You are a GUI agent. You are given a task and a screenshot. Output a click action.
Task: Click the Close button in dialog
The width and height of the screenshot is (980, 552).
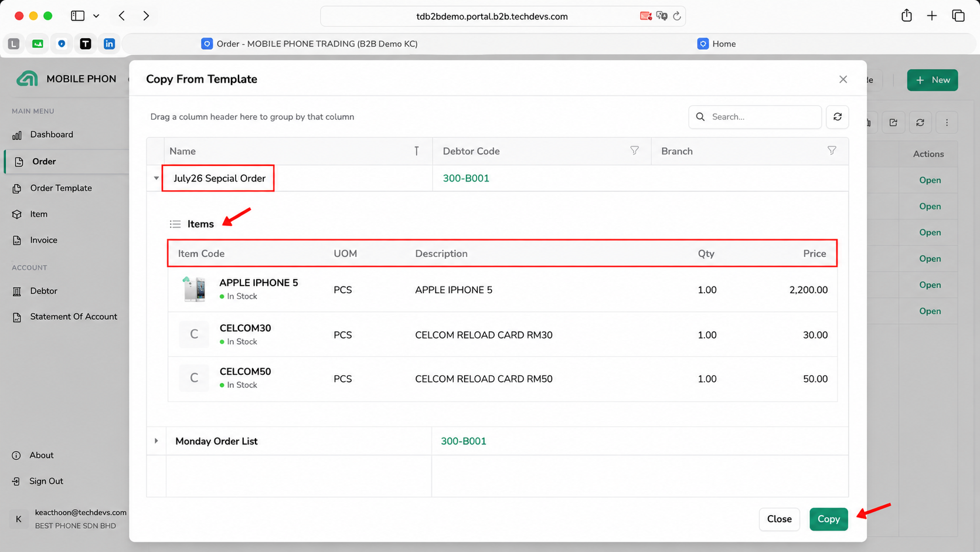coord(779,519)
